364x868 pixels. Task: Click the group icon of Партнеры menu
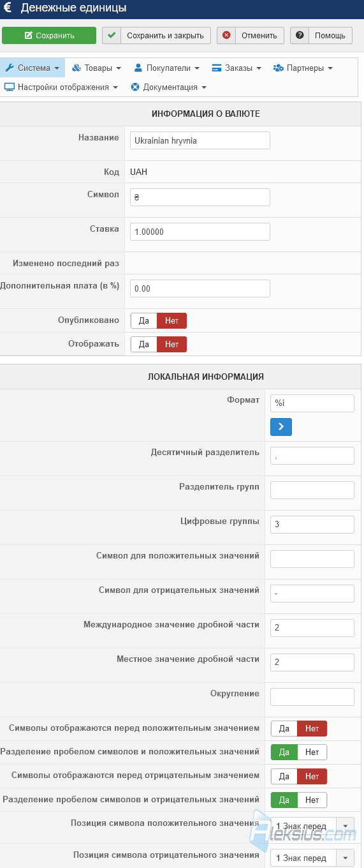(x=279, y=68)
